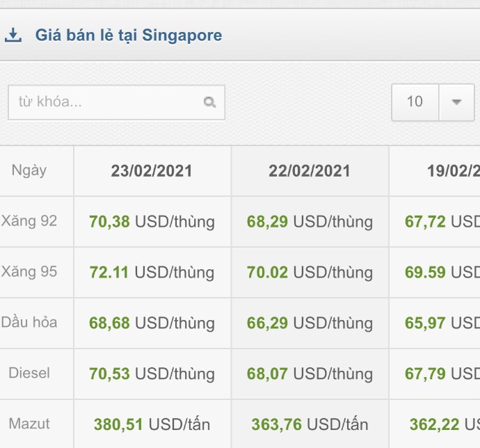
Task: Click the 'Diesel' row label
Action: pyautogui.click(x=29, y=373)
